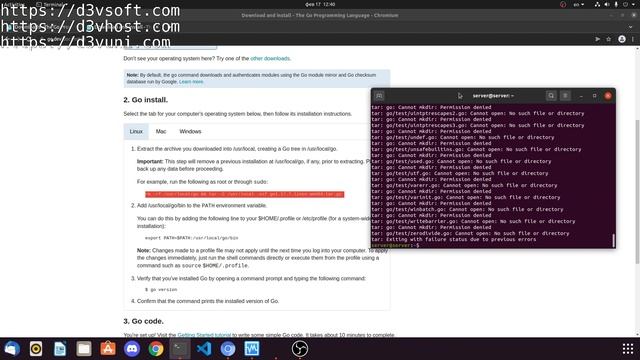Select the Linux install tab
640x360 pixels.
[x=136, y=131]
